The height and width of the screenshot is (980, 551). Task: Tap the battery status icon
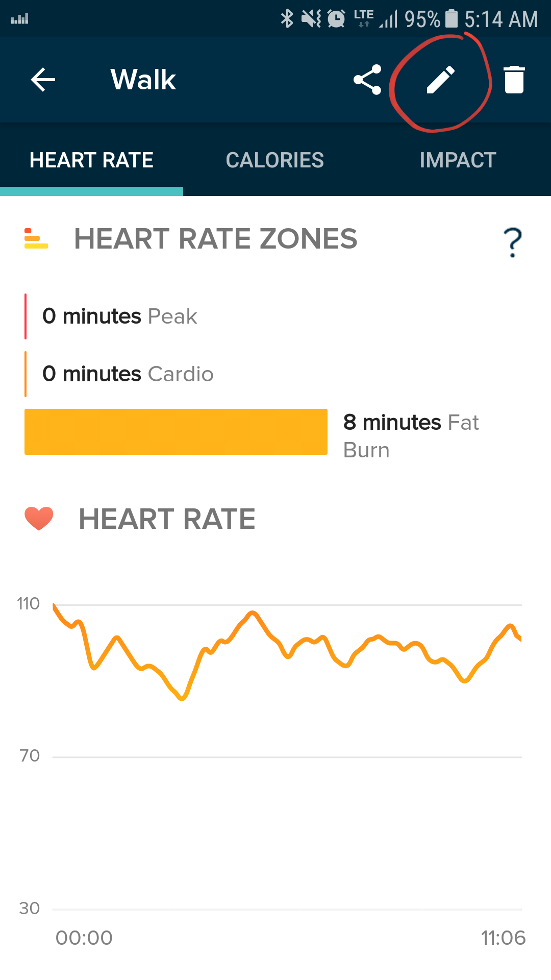(x=452, y=19)
